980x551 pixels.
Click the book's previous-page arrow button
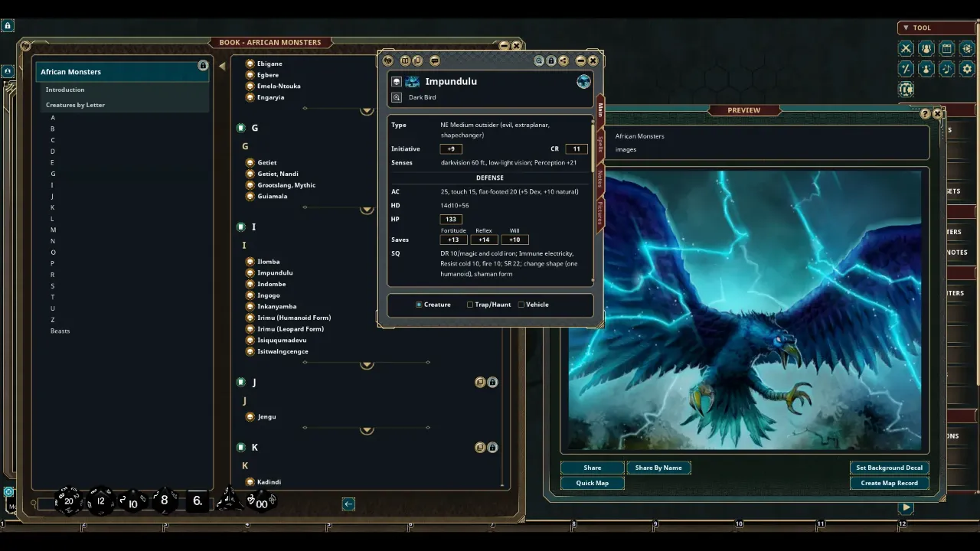(x=348, y=504)
